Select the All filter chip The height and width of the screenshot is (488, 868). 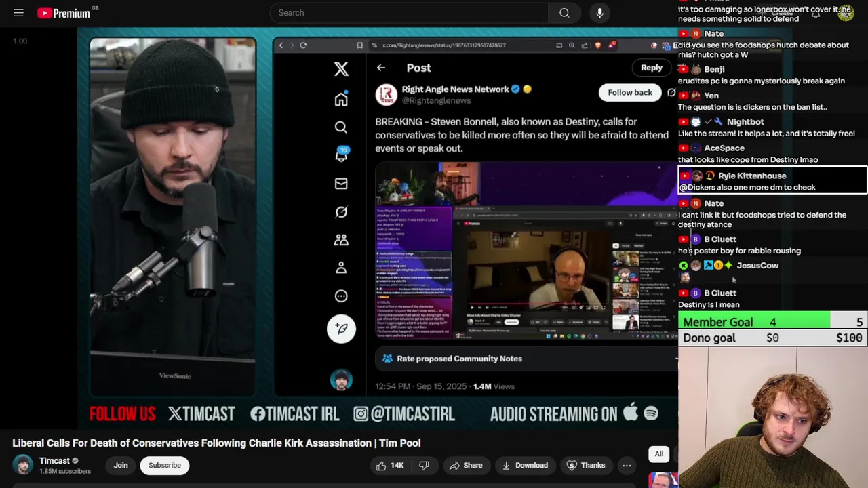(x=658, y=454)
